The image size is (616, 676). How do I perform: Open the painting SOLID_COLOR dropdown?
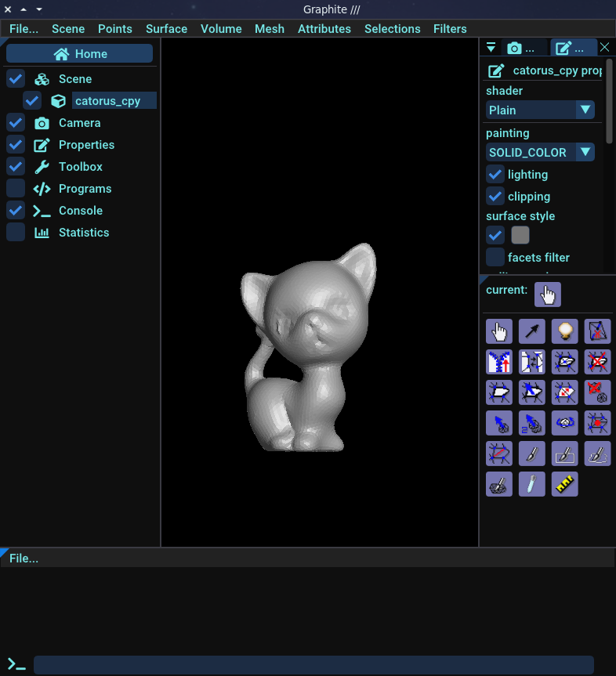pos(540,152)
